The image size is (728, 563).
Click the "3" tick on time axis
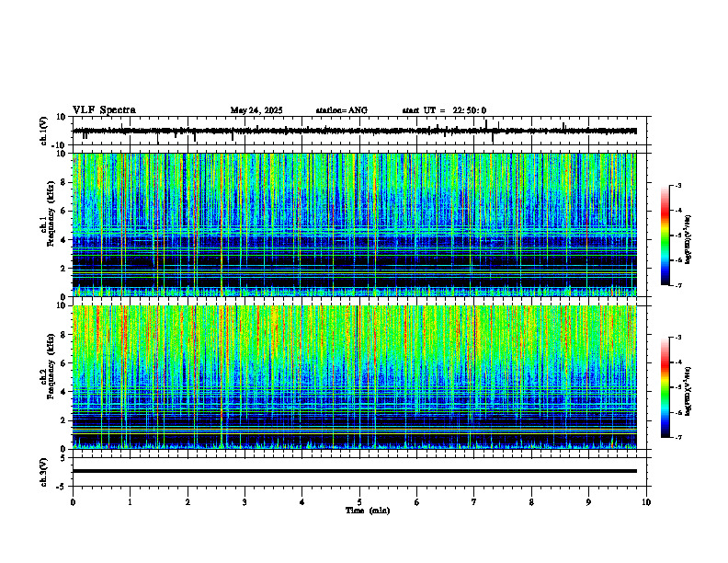coord(245,502)
